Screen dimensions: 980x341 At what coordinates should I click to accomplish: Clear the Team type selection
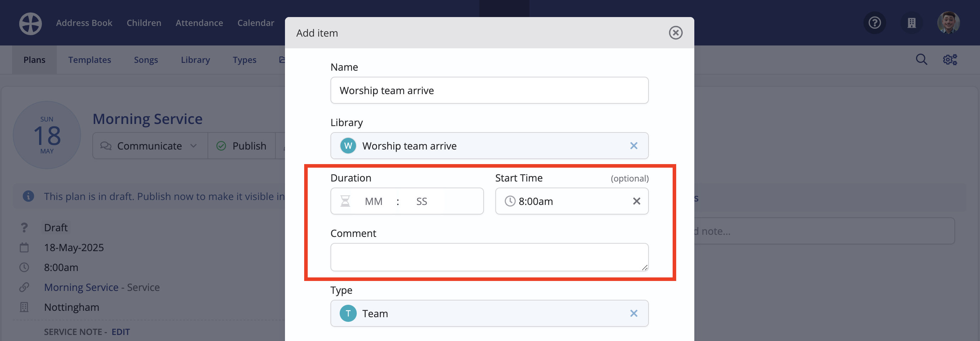click(634, 313)
